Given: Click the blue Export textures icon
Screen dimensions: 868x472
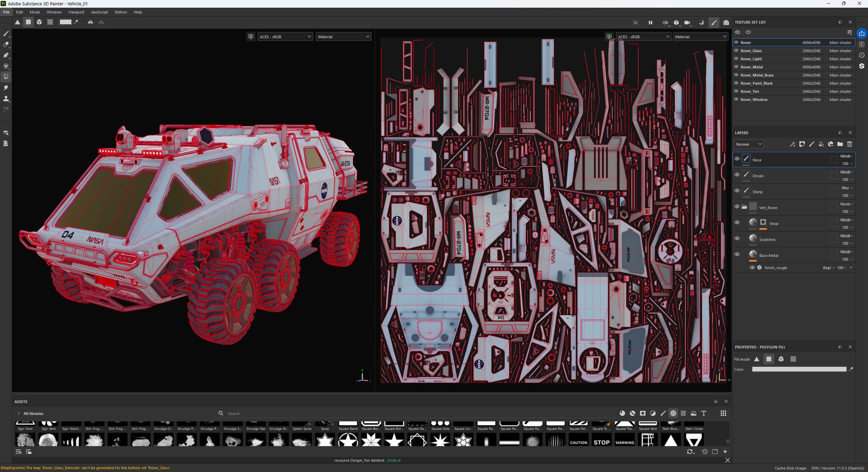Looking at the screenshot, I should click(862, 33).
